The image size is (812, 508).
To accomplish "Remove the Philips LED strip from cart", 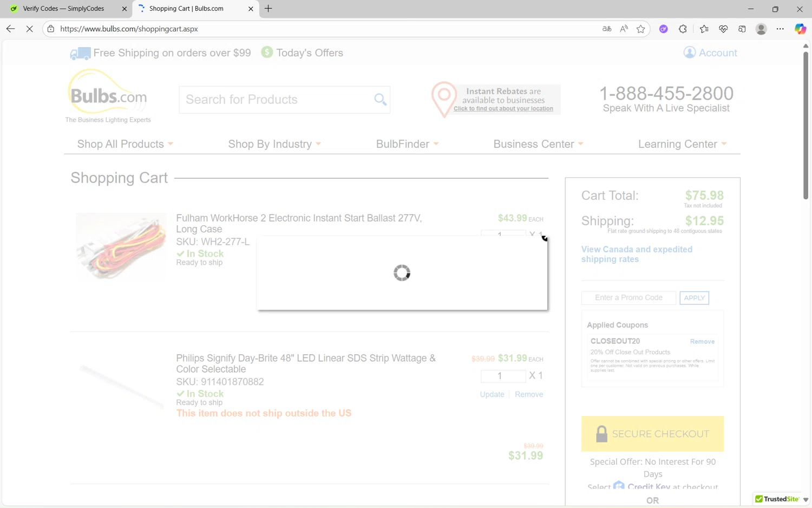I will (x=529, y=394).
